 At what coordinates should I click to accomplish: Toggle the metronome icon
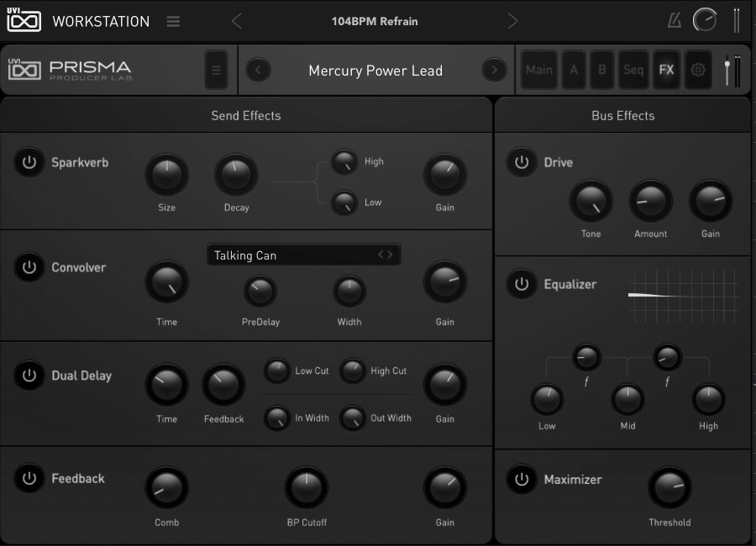674,21
